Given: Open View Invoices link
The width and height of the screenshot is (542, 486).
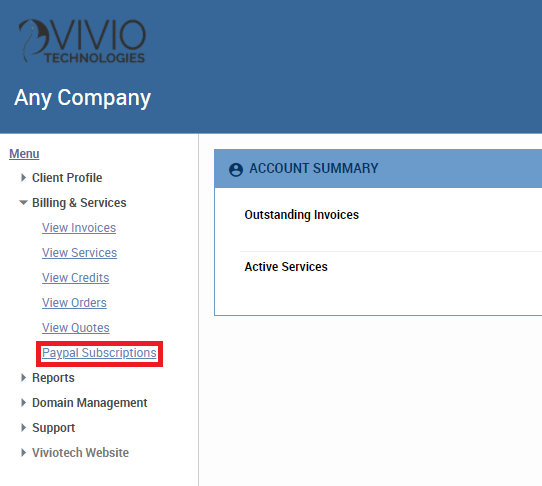Looking at the screenshot, I should [x=79, y=228].
